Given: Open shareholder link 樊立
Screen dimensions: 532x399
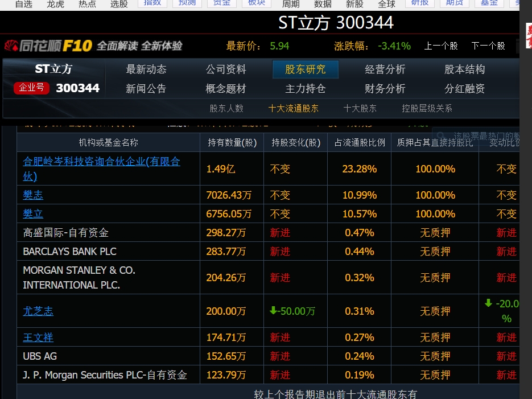Looking at the screenshot, I should click(33, 214).
